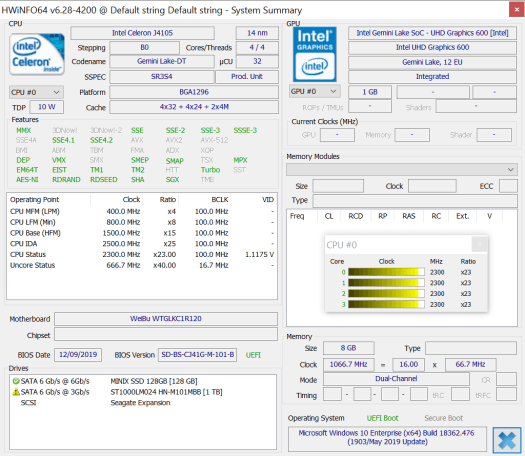Select the CPU MFM (LPM) row

(142, 212)
